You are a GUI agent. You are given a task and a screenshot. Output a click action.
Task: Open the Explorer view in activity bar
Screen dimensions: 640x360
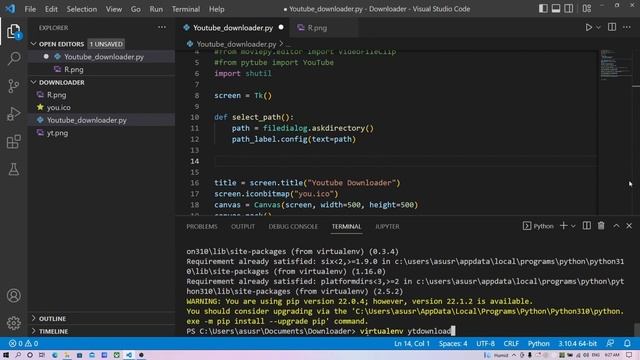13,31
